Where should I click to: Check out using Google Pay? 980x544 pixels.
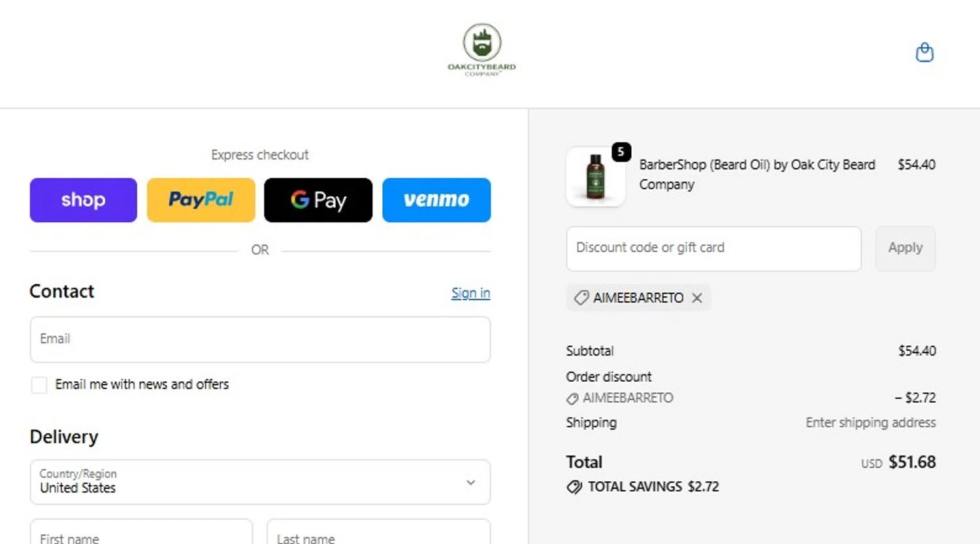pyautogui.click(x=318, y=200)
